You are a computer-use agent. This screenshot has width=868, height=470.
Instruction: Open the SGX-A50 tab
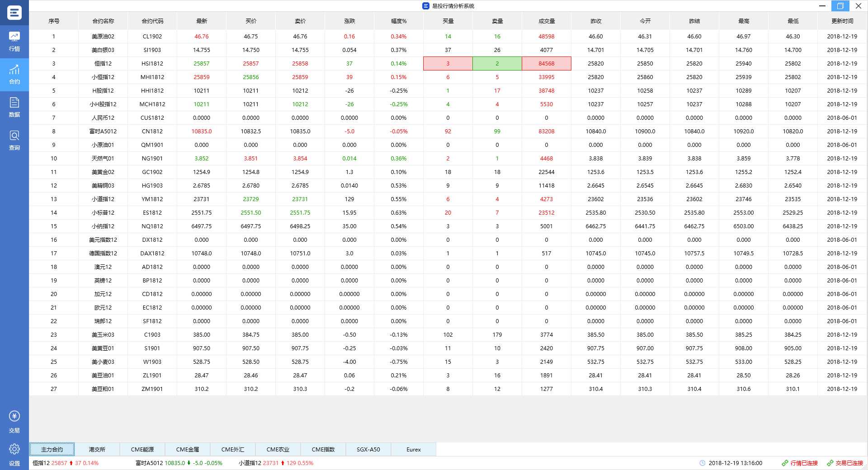pos(368,449)
